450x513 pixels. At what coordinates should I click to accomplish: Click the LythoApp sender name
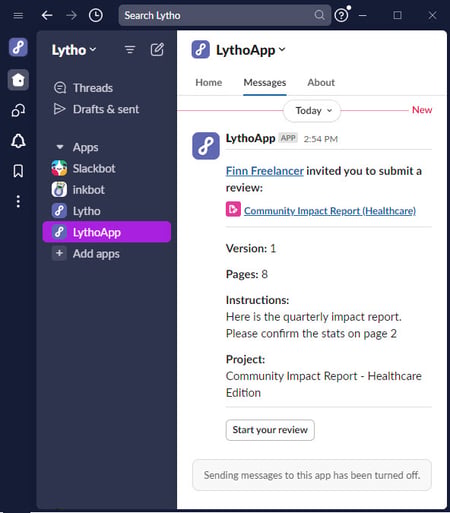(250, 138)
